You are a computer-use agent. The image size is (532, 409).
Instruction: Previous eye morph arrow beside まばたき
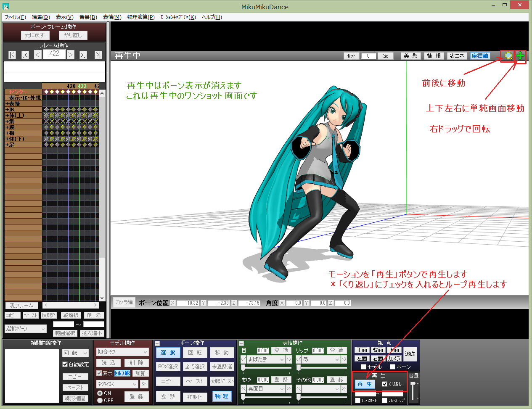point(244,359)
